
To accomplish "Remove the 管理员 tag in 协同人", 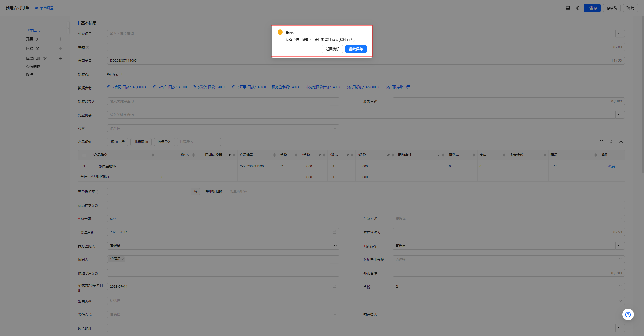I will tap(123, 259).
